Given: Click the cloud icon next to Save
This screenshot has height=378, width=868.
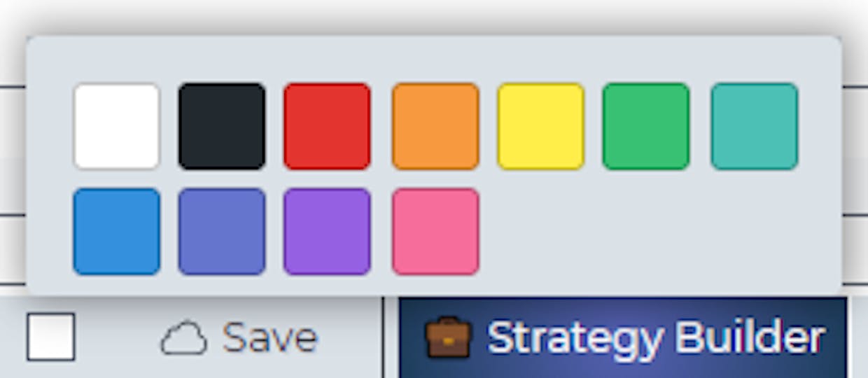Looking at the screenshot, I should click(x=183, y=339).
